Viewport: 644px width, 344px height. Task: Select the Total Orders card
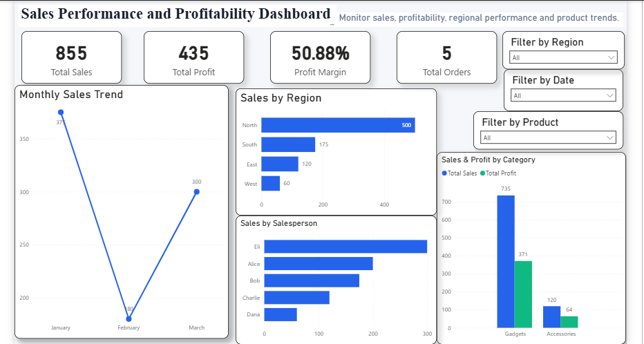pyautogui.click(x=447, y=57)
